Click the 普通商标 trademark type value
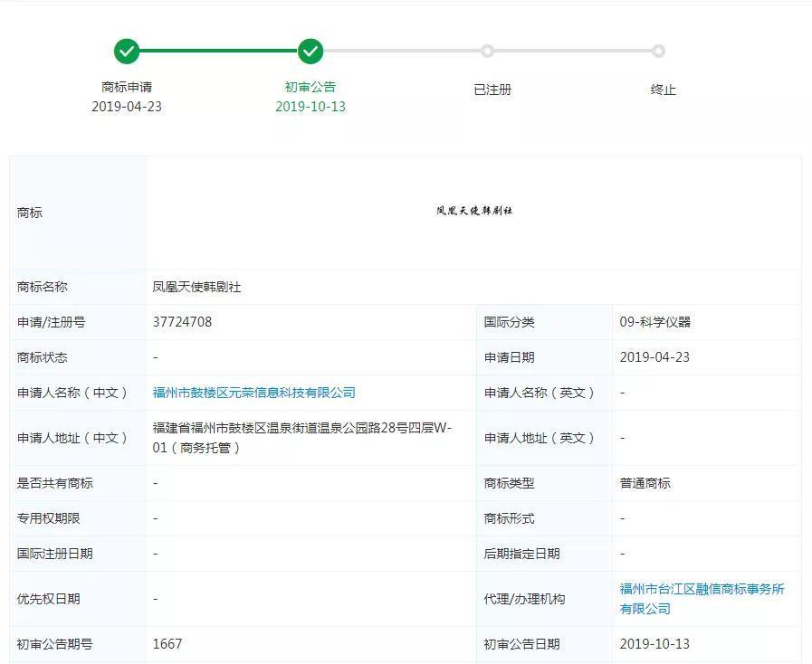 coord(645,483)
